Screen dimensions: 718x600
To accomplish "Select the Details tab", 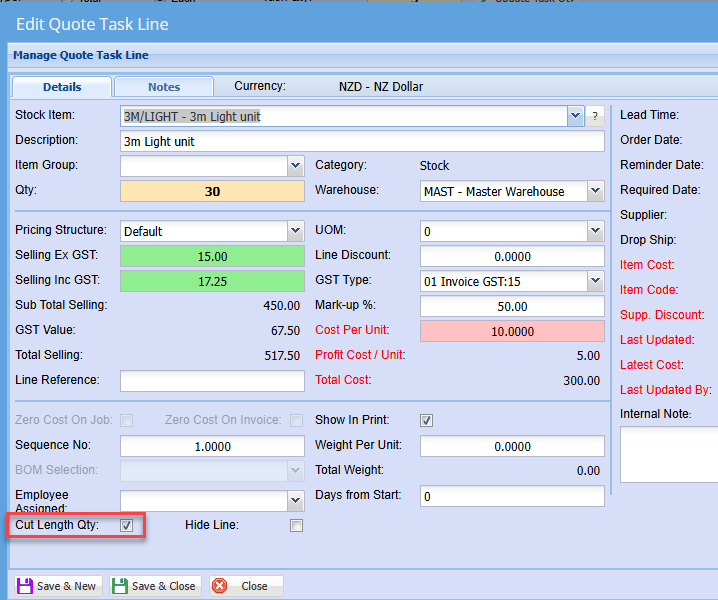I will (62, 87).
